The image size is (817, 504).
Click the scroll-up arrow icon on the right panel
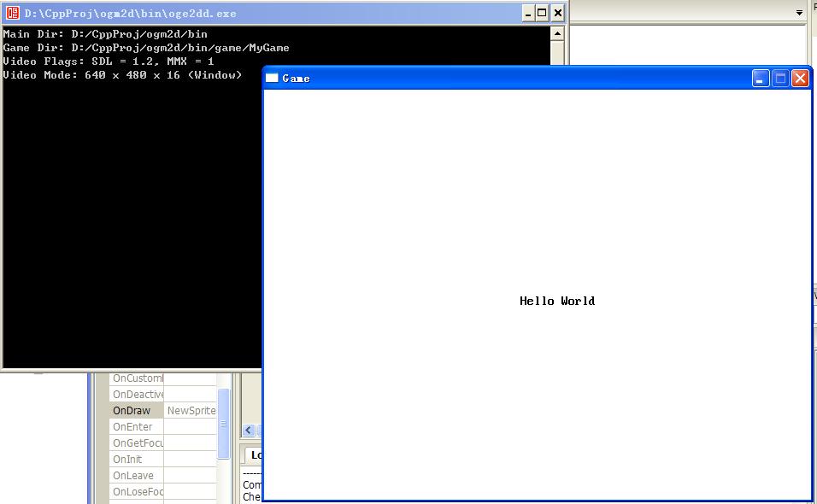(x=558, y=33)
